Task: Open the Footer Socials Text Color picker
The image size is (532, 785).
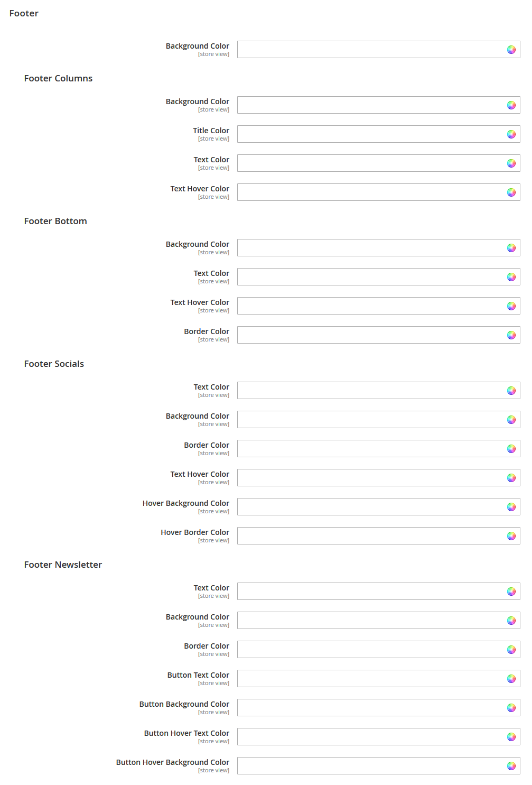Action: (511, 390)
